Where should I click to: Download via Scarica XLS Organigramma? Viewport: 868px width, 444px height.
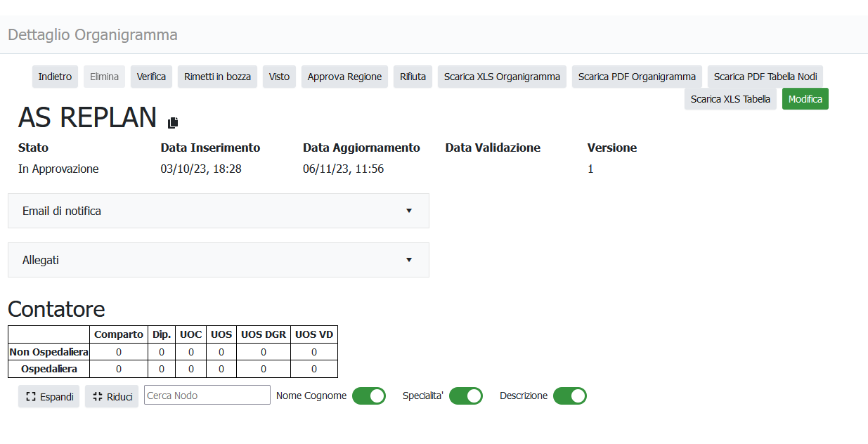(x=502, y=77)
